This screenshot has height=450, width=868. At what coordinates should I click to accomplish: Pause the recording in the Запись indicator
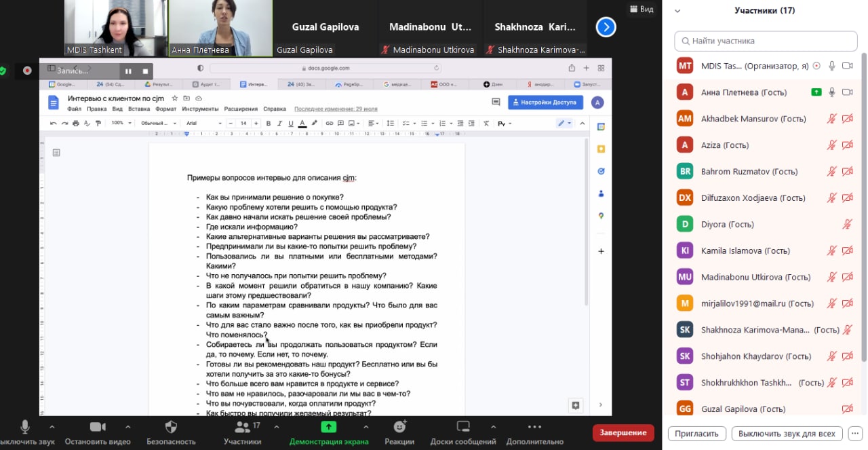[x=127, y=71]
